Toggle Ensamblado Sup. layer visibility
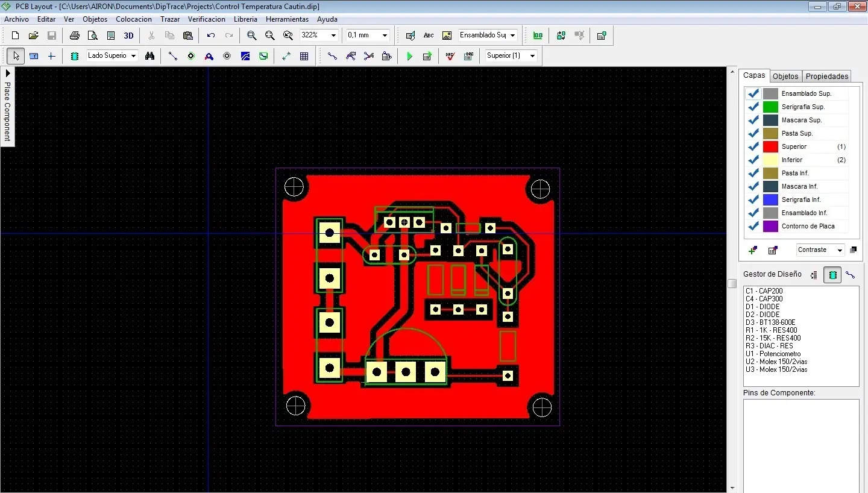This screenshot has width=868, height=493. point(753,94)
